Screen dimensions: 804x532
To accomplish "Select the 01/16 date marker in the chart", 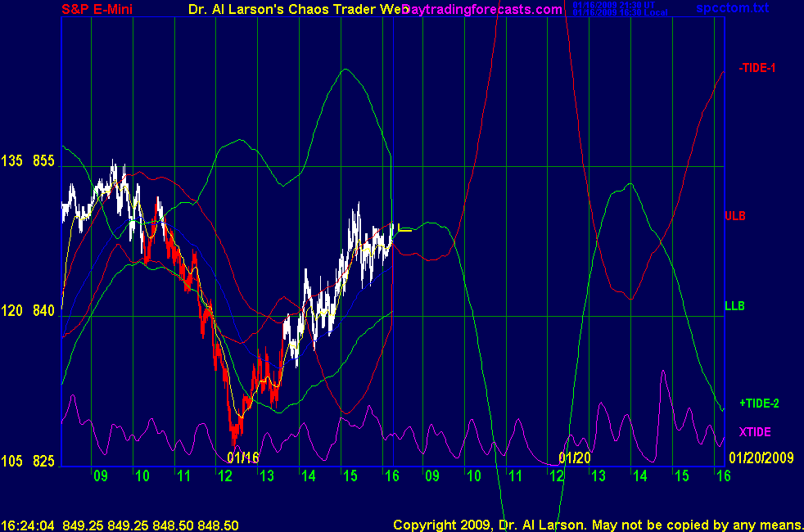I will pos(243,458).
